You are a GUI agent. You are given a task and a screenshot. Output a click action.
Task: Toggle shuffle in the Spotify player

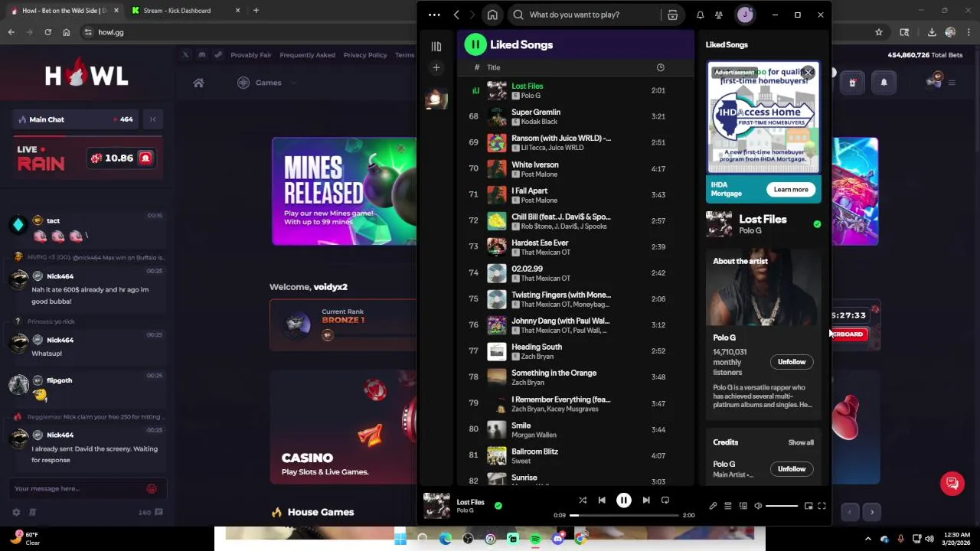[x=583, y=500]
